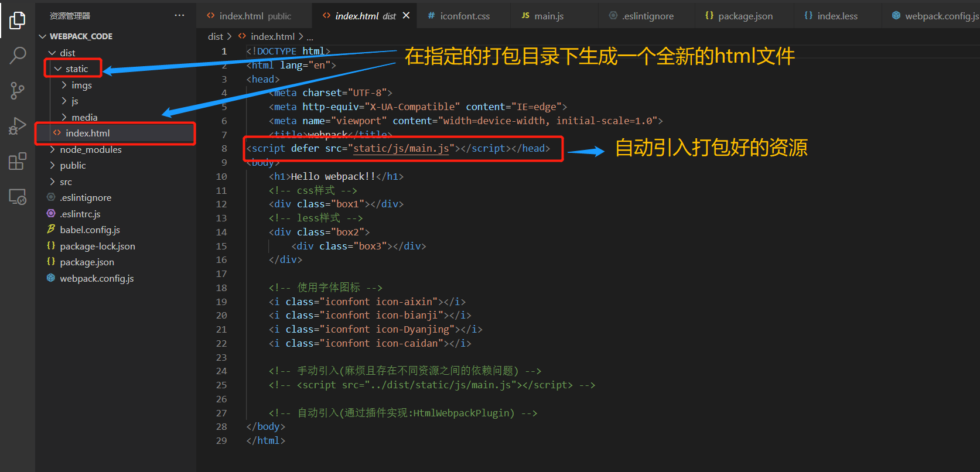Click the HtmlWebpackPlugin comment line

[403, 413]
